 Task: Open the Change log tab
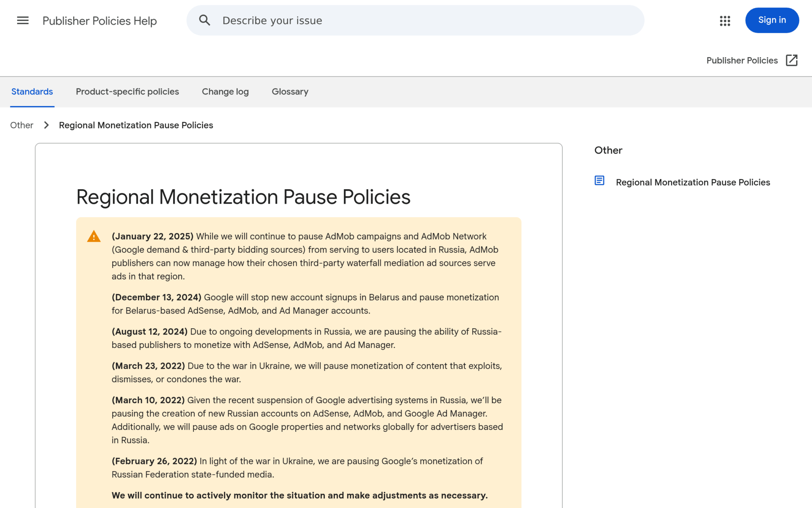point(225,92)
